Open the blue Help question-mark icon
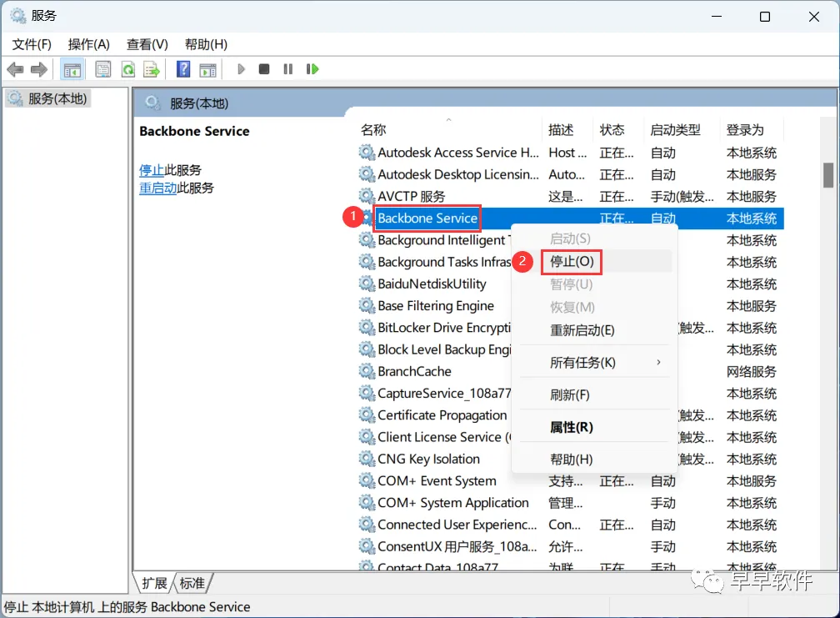The height and width of the screenshot is (618, 840). point(183,69)
